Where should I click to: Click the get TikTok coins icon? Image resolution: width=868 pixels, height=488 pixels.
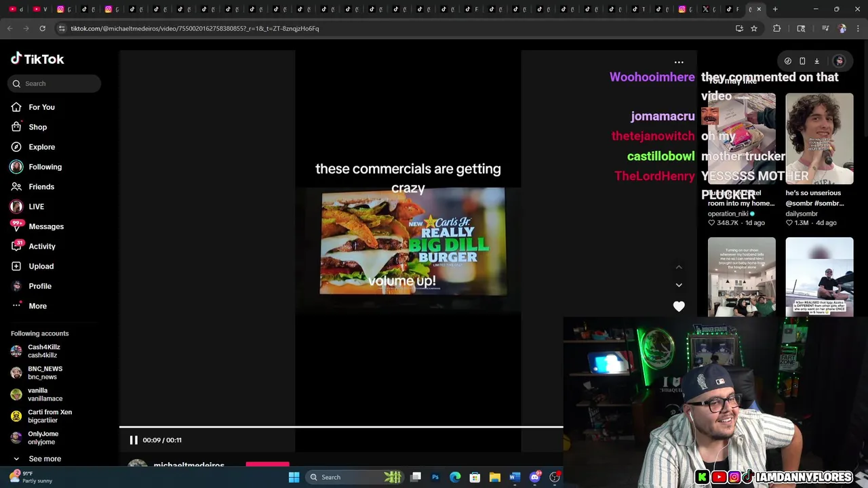[788, 61]
